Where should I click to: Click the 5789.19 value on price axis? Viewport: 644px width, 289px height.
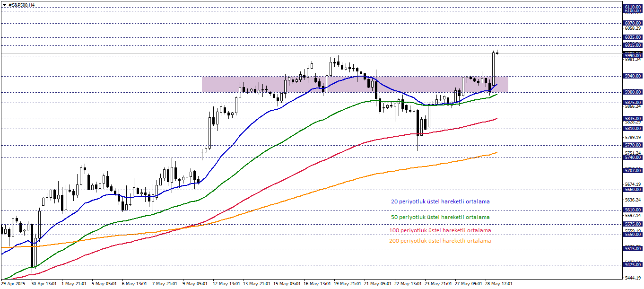pyautogui.click(x=632, y=137)
